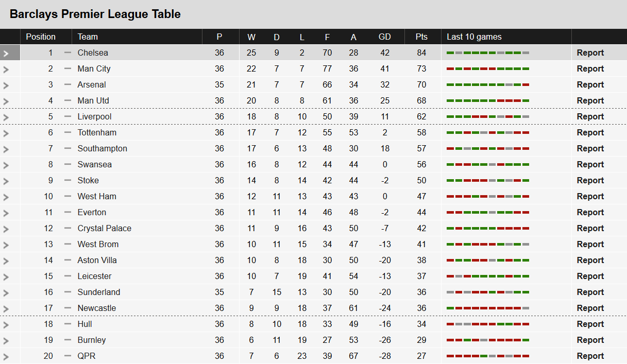Expand the Man City row arrow
The image size is (627, 364).
[6, 69]
